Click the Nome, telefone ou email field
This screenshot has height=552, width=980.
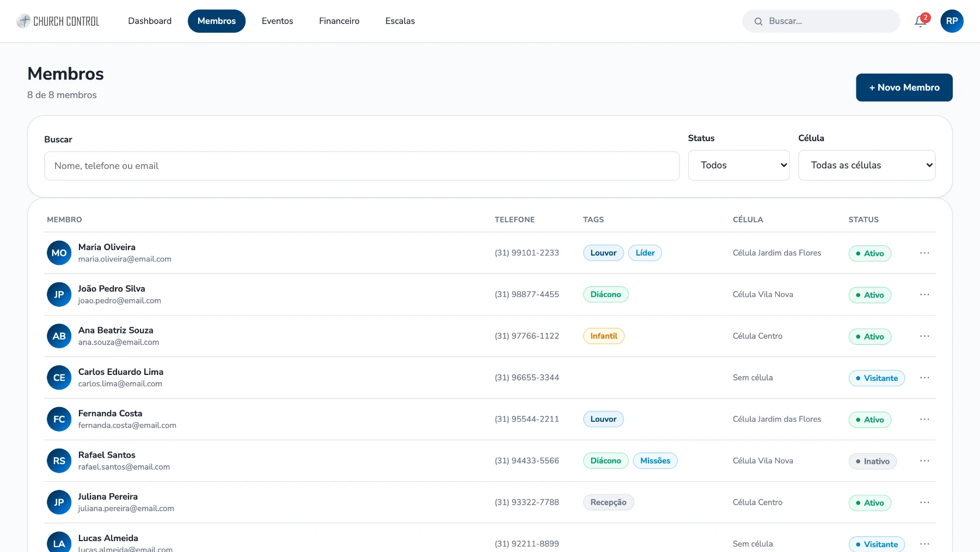[x=362, y=166]
